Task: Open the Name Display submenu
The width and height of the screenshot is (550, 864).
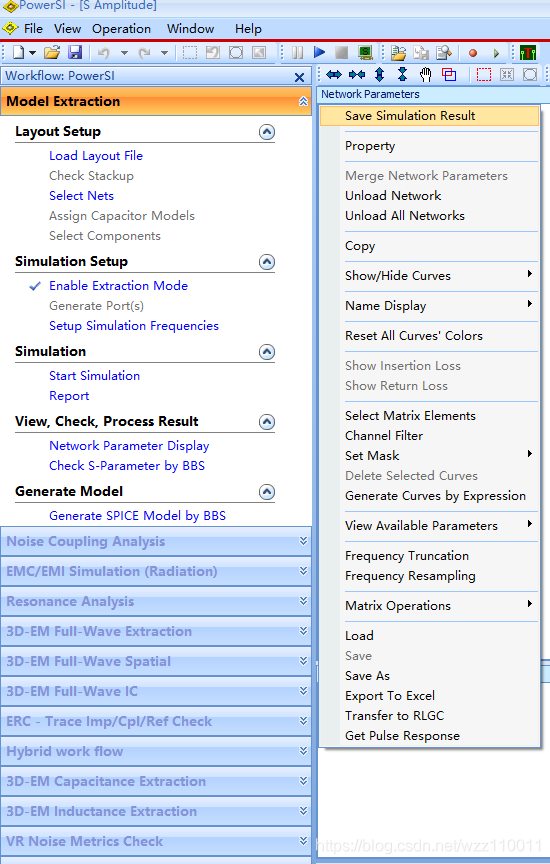Action: click(429, 306)
